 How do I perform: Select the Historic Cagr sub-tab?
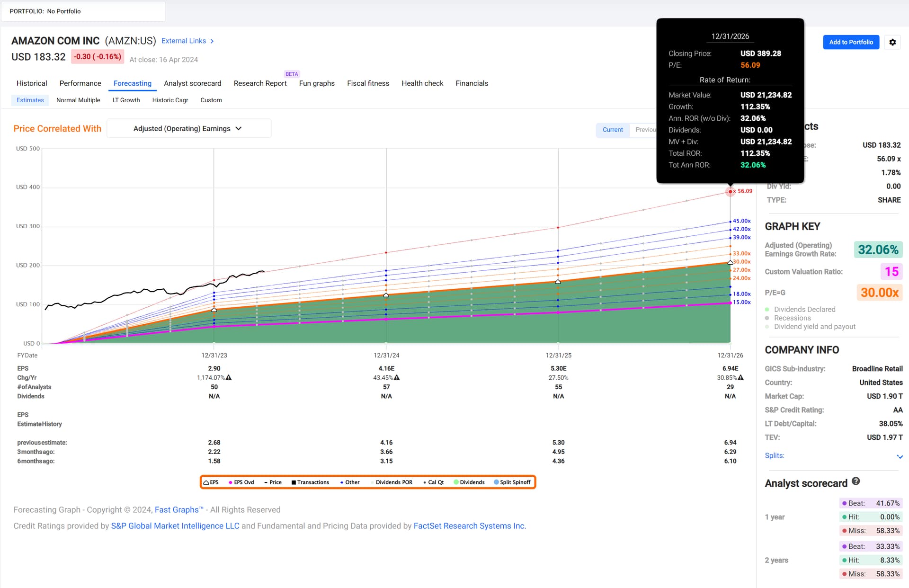tap(170, 100)
